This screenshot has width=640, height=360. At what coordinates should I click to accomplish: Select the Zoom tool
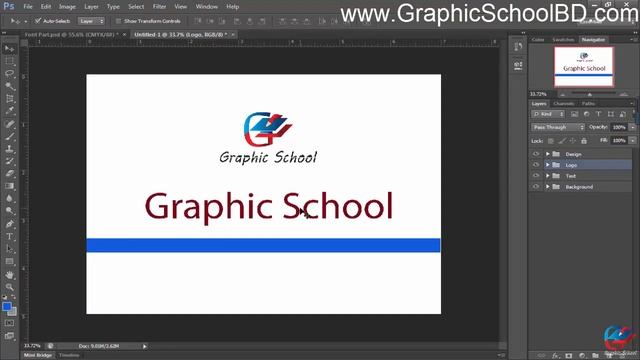tap(9, 287)
